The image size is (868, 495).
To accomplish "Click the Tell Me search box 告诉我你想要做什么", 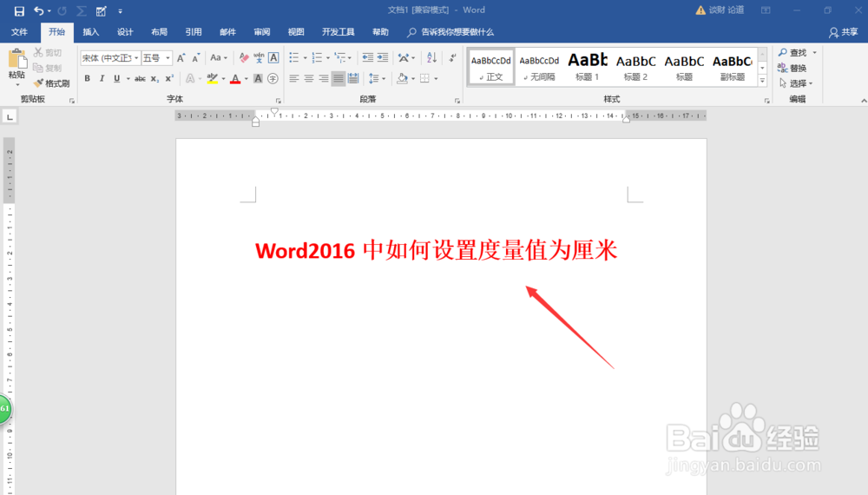I will [x=450, y=32].
